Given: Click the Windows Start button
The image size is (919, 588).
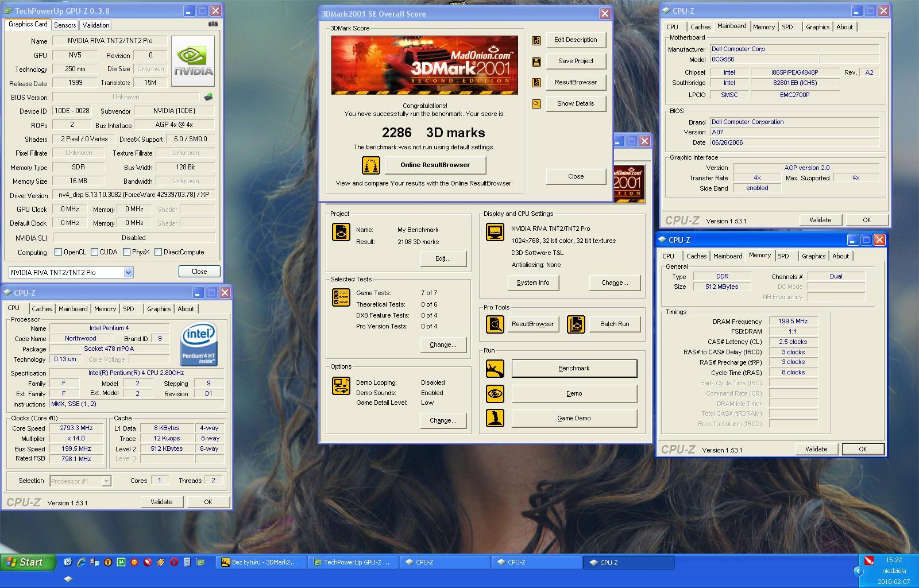Looking at the screenshot, I should 28,563.
